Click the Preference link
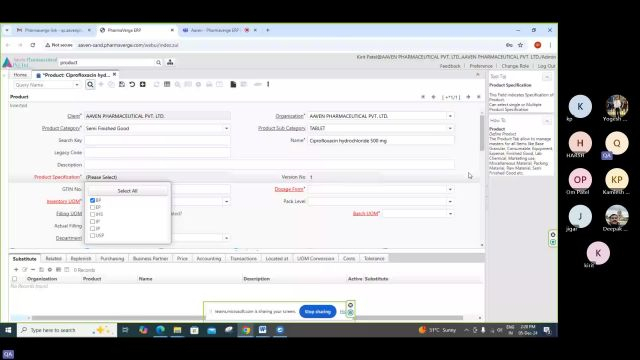The height and width of the screenshot is (360, 640). (x=481, y=66)
